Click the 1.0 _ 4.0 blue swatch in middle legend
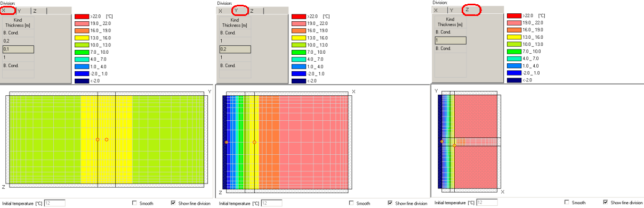The image size is (644, 208). (299, 66)
